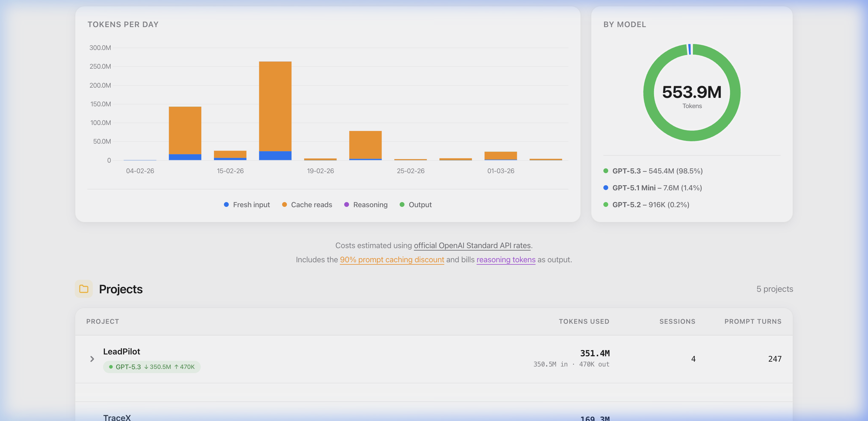Select GPT-5.1 Mini entry in model legend
The width and height of the screenshot is (868, 421).
tap(657, 188)
